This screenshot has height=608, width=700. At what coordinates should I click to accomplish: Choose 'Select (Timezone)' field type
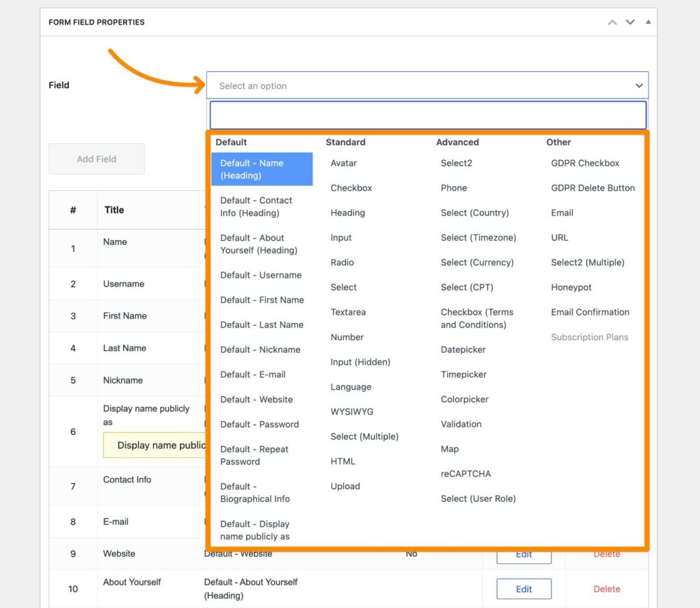point(478,238)
